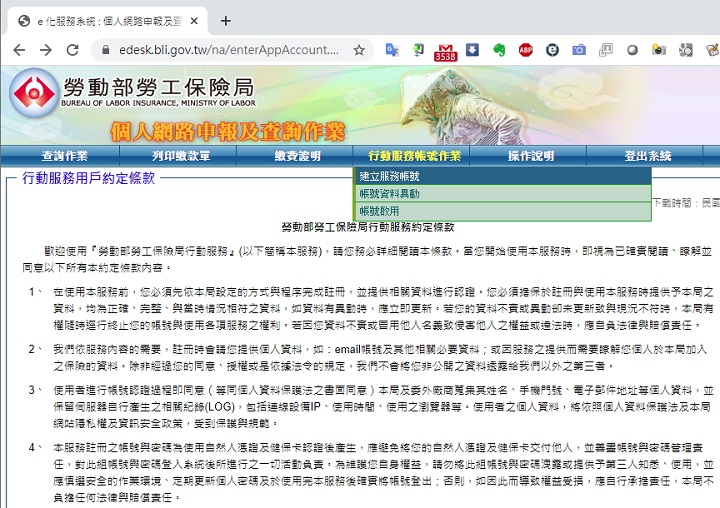Screen dimensions: 720x508
Task: Open the gray circle extension icon
Action: click(632, 50)
